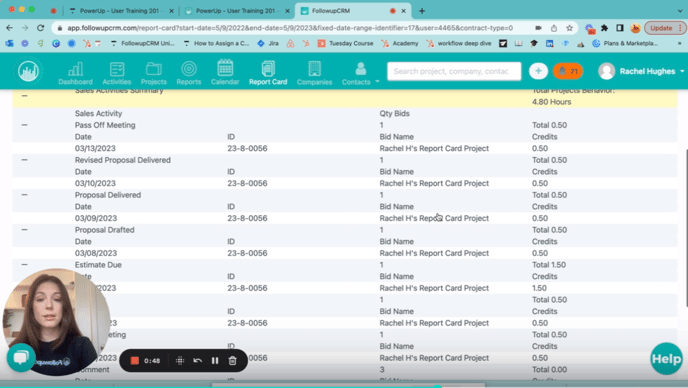Click the browser address bar URL

coord(290,28)
